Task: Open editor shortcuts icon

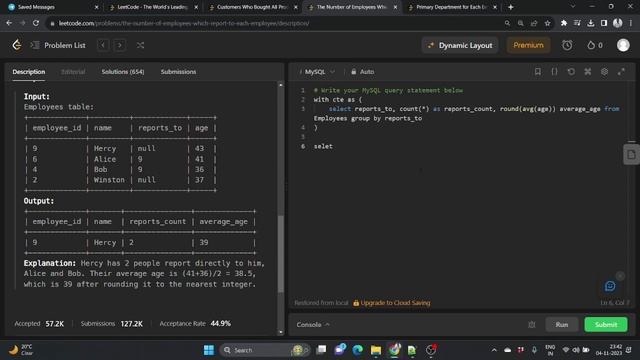Action: [588, 72]
